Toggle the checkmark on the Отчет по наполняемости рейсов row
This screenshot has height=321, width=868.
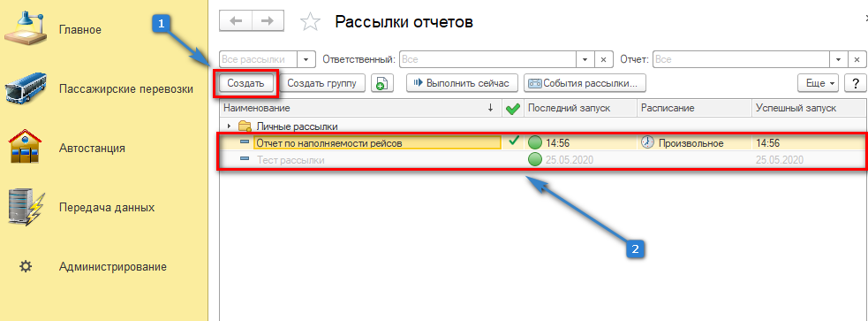coord(513,141)
